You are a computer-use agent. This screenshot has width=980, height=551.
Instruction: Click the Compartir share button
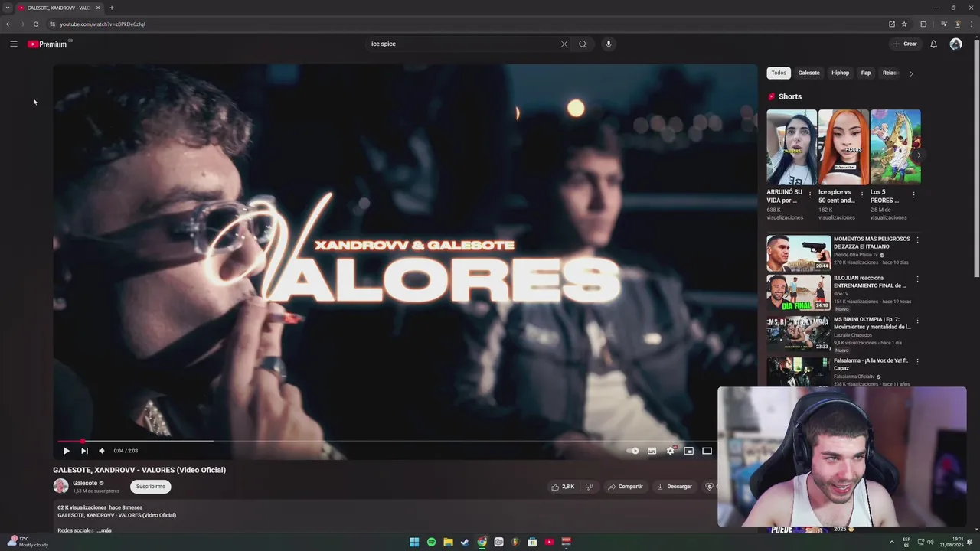point(626,487)
